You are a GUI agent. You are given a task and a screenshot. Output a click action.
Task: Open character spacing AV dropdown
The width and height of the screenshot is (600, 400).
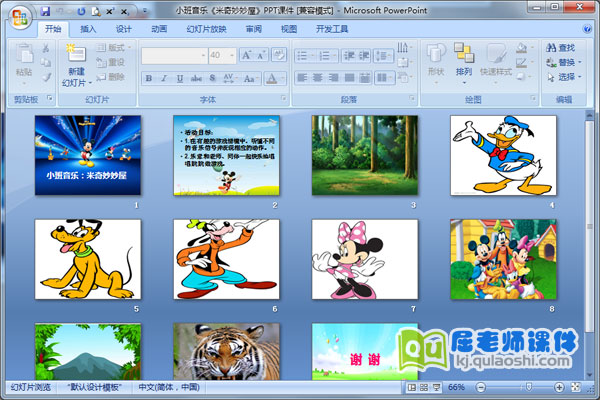point(230,78)
